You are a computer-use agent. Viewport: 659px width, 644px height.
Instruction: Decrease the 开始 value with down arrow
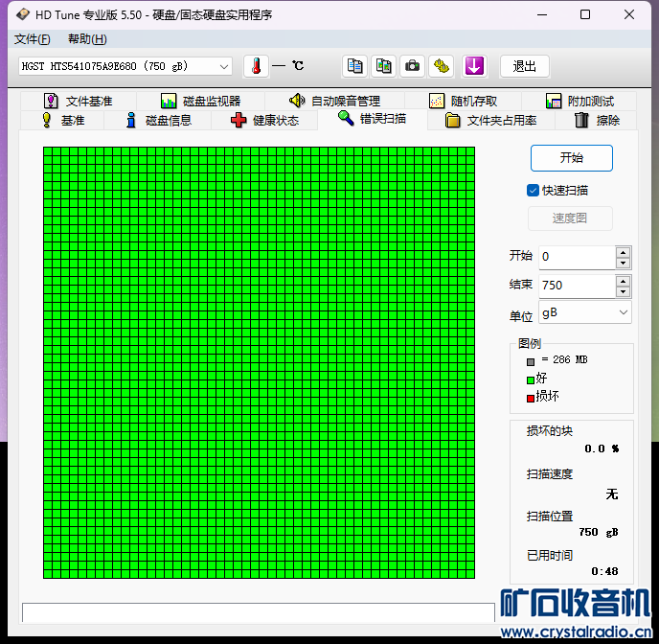point(623,264)
